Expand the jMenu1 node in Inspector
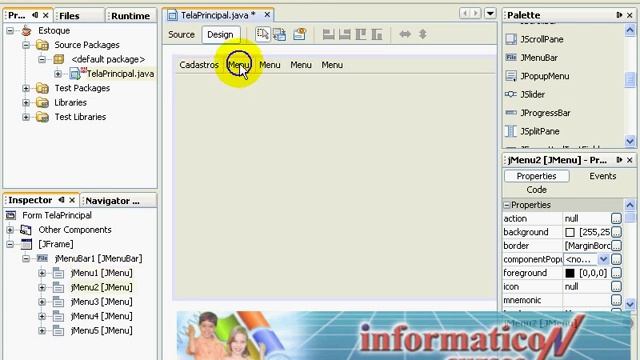Screen dimensions: 640x360 coord(42,273)
